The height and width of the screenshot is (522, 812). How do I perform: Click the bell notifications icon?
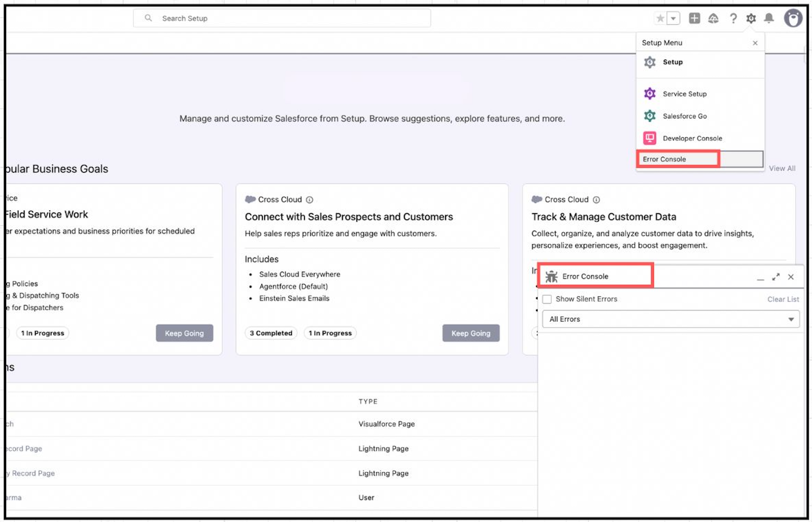[768, 18]
